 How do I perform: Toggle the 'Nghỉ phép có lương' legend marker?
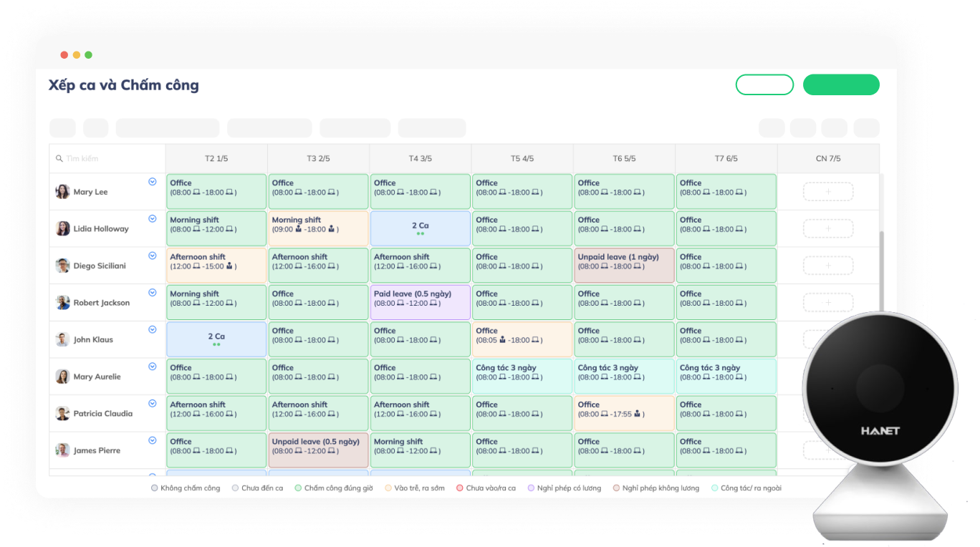coord(531,488)
